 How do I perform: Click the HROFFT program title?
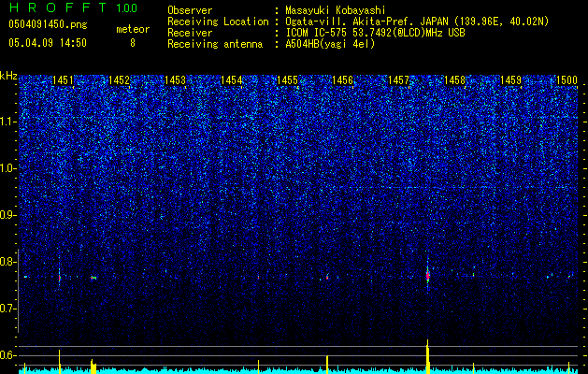point(59,7)
